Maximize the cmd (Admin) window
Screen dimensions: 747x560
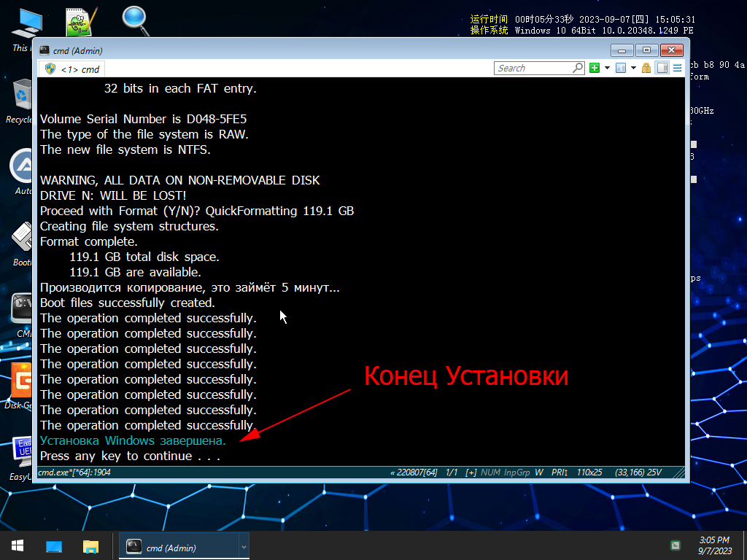point(646,50)
